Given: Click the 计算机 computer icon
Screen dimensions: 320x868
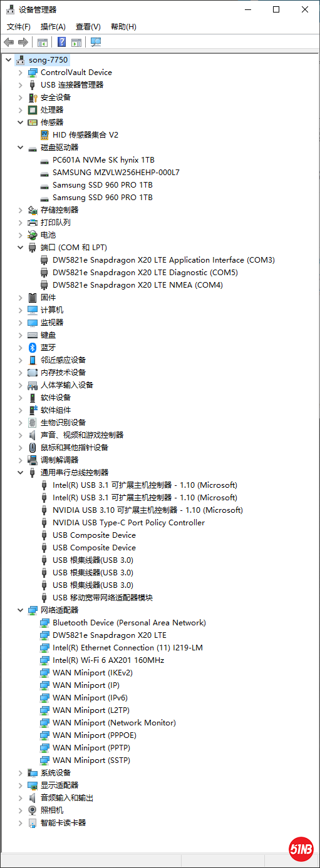Looking at the screenshot, I should (x=33, y=310).
